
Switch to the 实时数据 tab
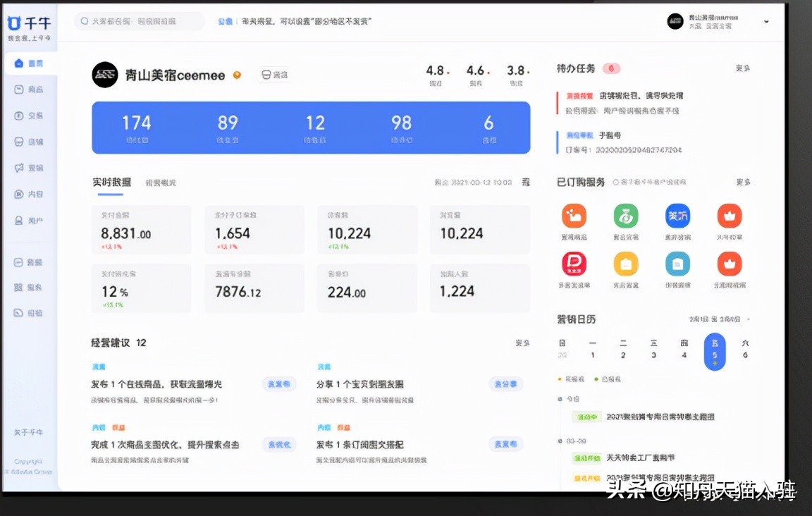(x=111, y=183)
